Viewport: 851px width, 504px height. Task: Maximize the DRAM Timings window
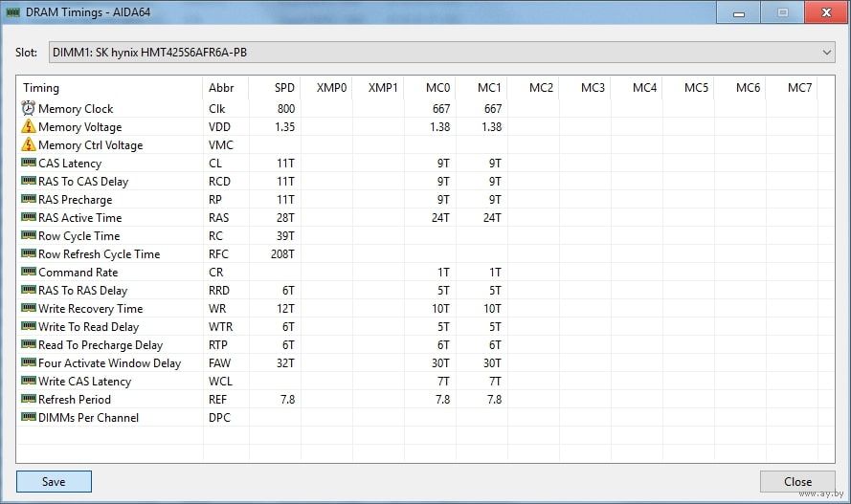782,13
